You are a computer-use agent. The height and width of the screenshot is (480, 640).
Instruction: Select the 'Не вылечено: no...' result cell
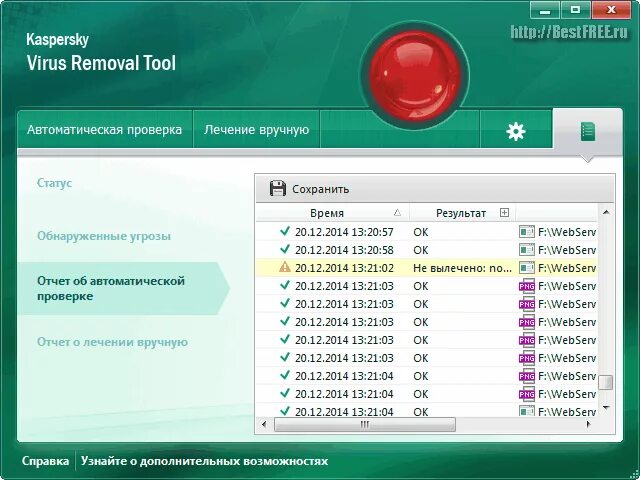[462, 268]
